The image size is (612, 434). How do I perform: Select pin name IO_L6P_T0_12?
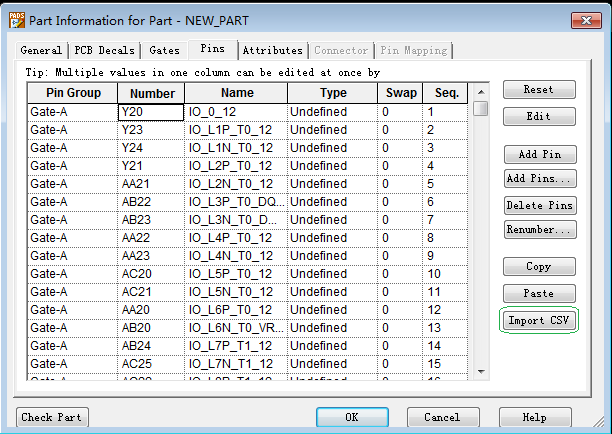(236, 309)
